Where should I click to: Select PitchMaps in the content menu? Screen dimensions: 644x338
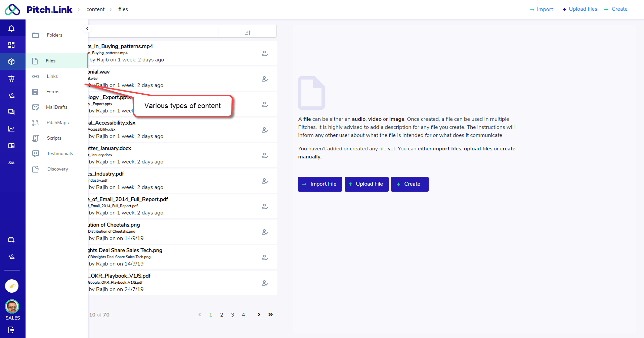(57, 123)
